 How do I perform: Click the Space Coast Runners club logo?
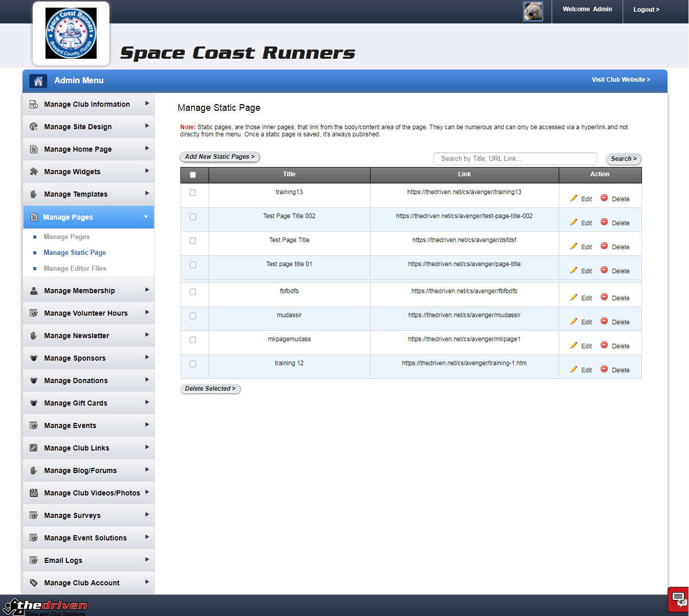[x=71, y=33]
